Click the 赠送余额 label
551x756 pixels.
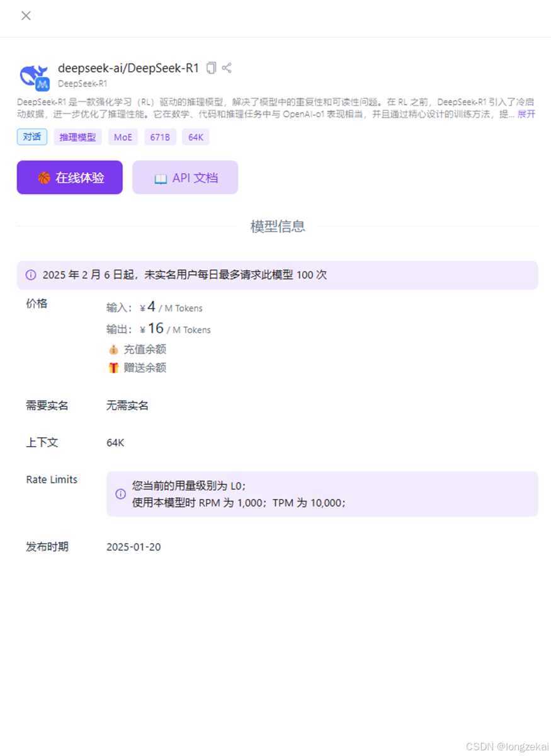click(145, 368)
